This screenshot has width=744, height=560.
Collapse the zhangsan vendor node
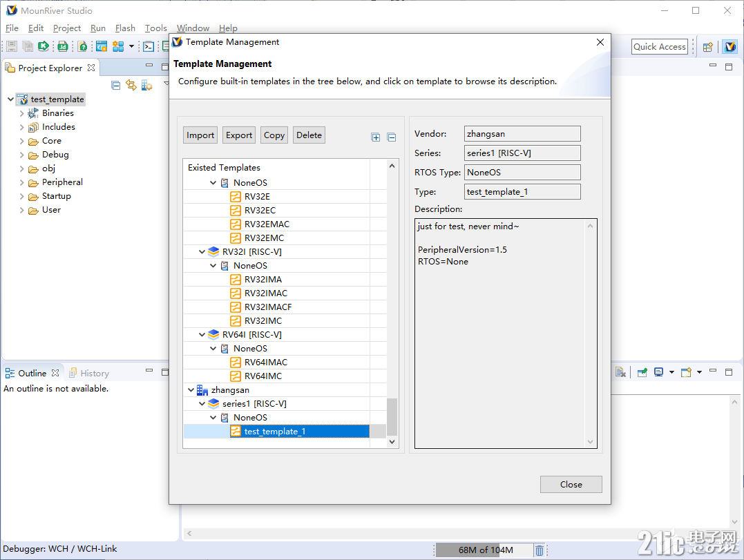pos(191,389)
